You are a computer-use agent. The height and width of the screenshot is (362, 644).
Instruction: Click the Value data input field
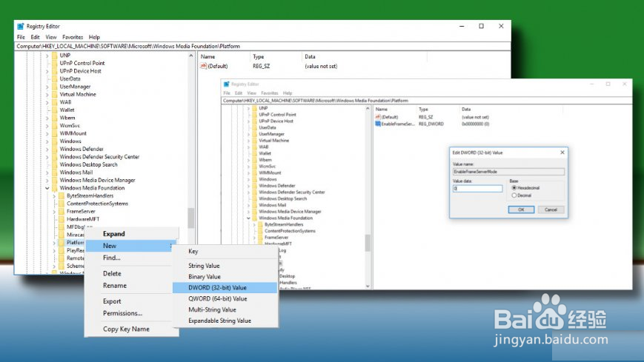478,188
